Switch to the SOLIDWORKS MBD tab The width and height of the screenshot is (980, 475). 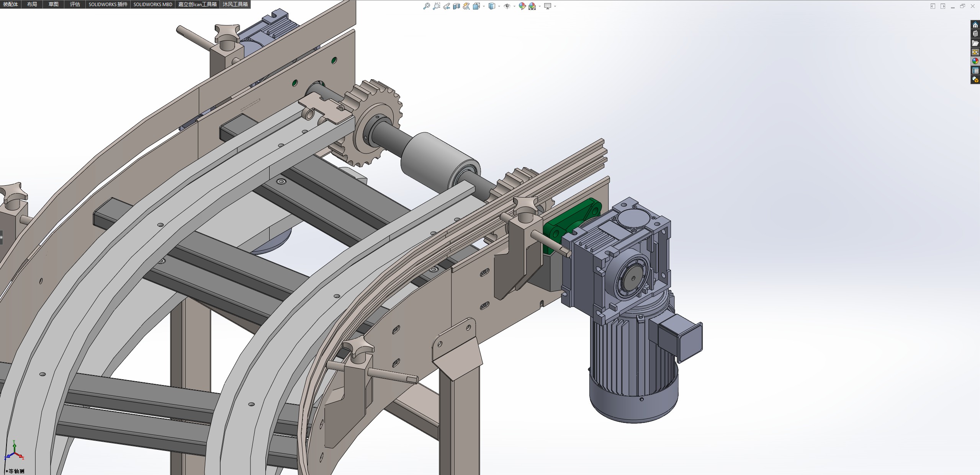(x=153, y=4)
